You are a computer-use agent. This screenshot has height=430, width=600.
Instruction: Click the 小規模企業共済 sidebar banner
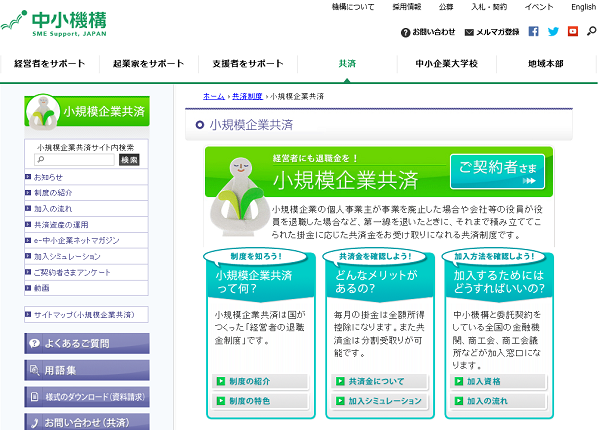(87, 111)
